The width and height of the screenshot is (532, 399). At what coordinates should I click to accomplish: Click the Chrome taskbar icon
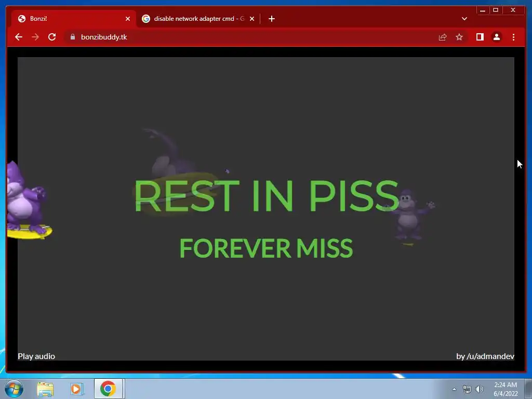(108, 389)
